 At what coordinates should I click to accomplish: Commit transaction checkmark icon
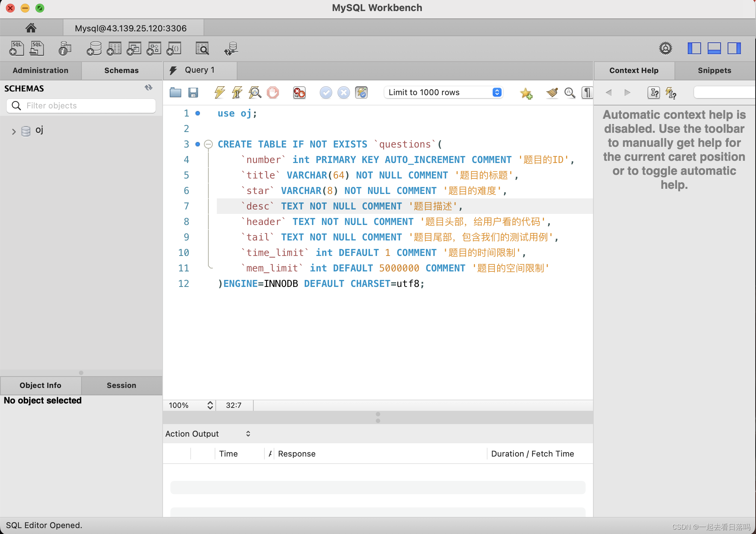pyautogui.click(x=326, y=93)
